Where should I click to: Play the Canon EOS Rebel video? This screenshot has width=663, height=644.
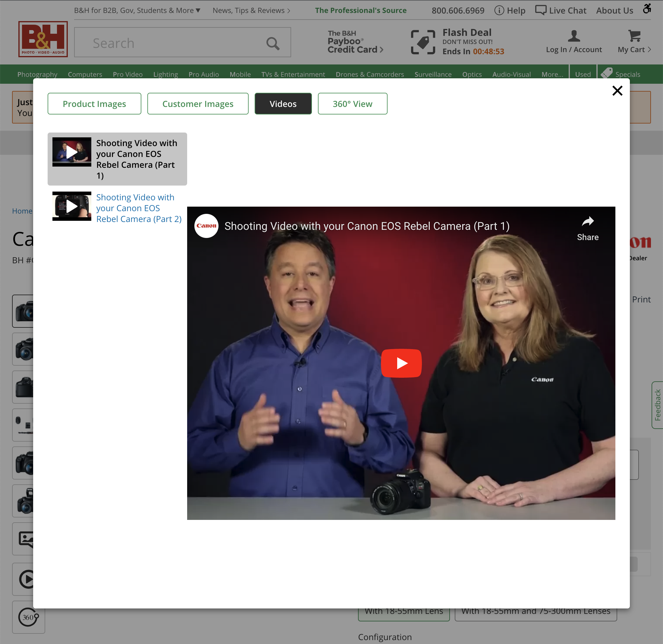tap(401, 363)
